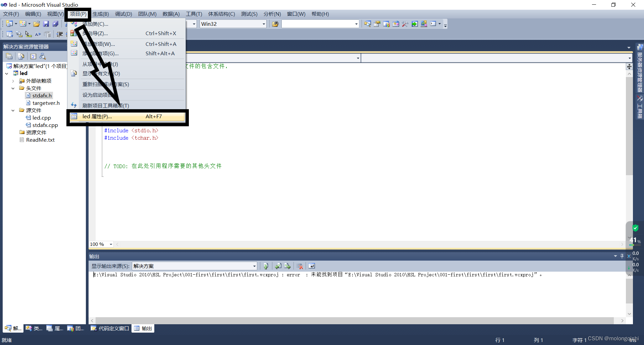644x345 pixels.
Task: Open the Find combo box dropdown in toolbar
Action: coord(356,24)
